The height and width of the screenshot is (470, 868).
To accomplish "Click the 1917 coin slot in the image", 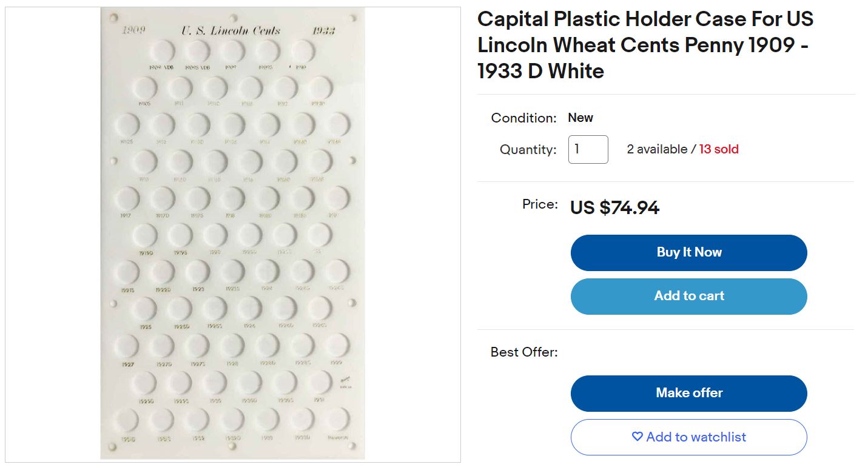I will pos(127,199).
